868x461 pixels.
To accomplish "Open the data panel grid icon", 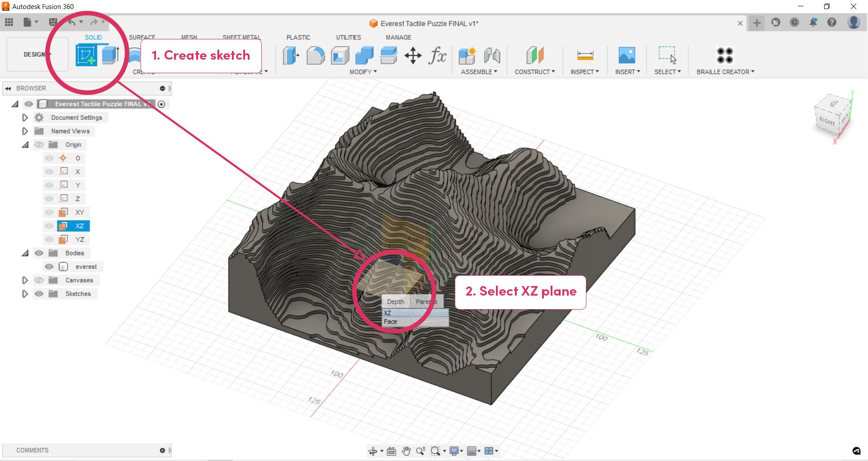I will (9, 22).
